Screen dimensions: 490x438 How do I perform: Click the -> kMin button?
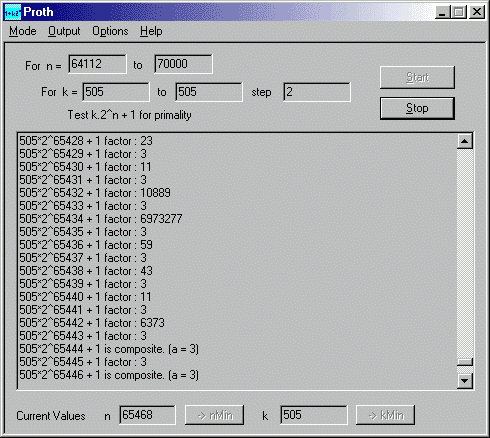click(x=385, y=415)
